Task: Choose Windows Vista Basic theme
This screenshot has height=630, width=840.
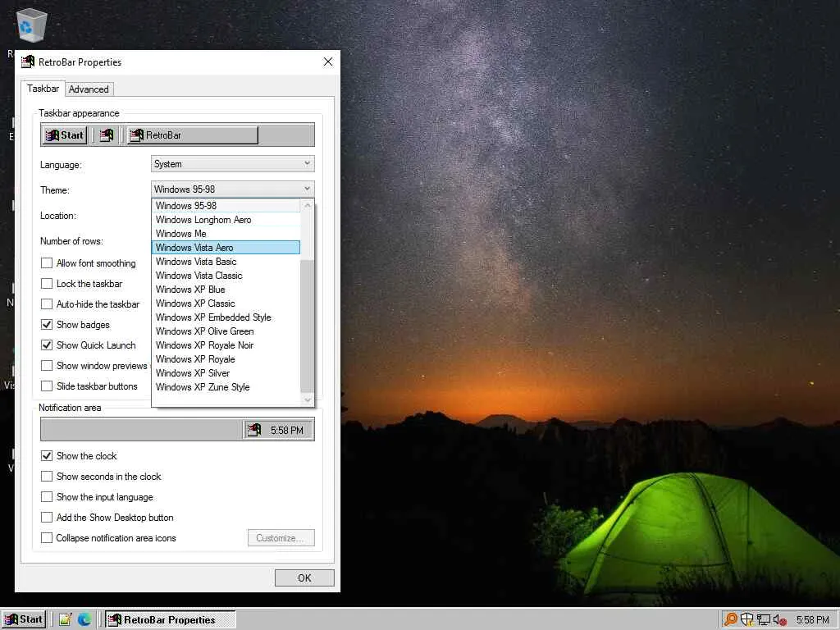Action: tap(226, 262)
